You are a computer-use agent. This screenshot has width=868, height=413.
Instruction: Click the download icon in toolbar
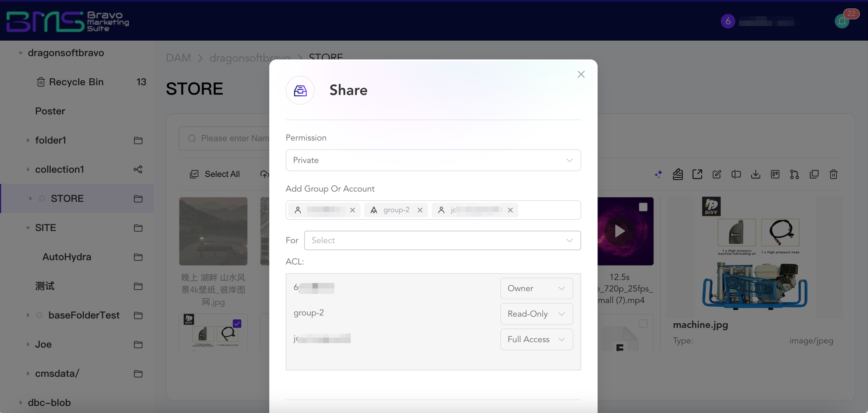point(756,174)
